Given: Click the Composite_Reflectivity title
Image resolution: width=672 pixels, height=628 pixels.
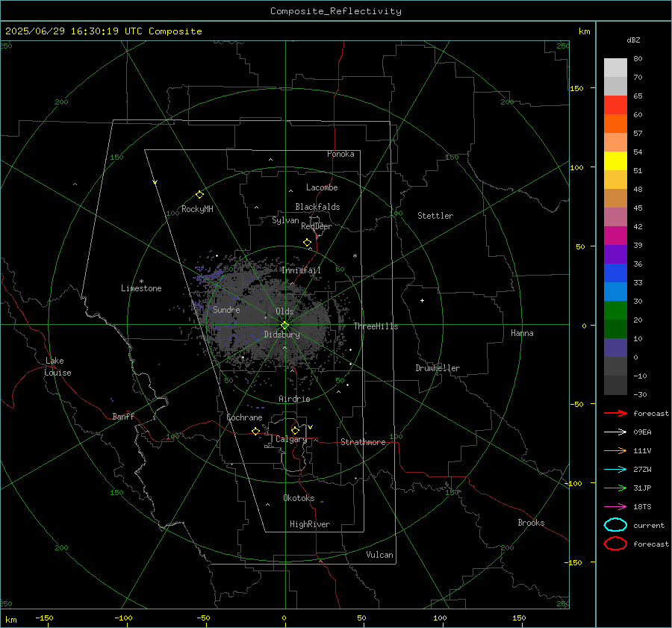Looking at the screenshot, I should [x=336, y=11].
